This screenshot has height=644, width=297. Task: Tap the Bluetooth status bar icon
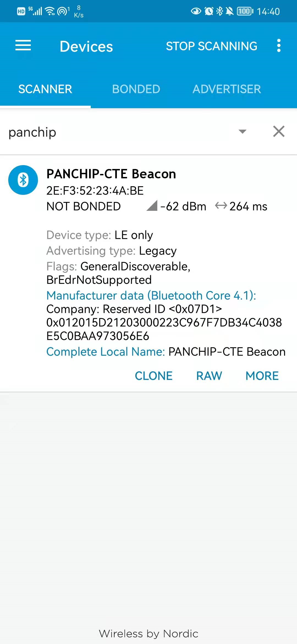tap(219, 11)
